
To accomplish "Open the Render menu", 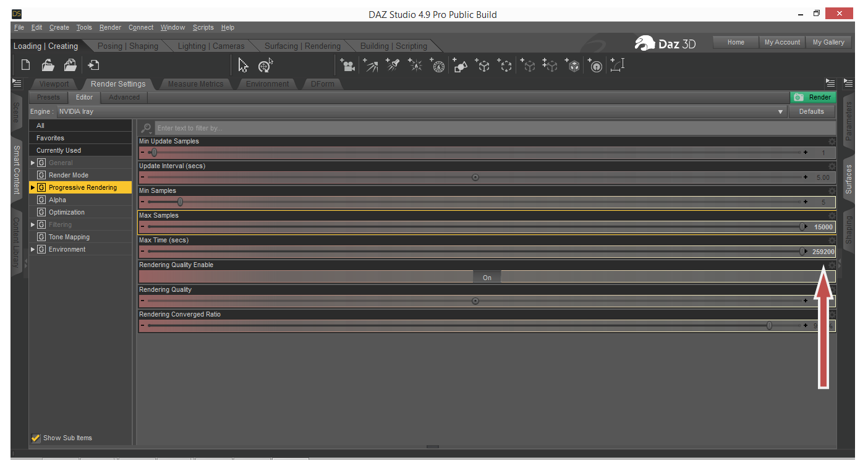I will pyautogui.click(x=110, y=27).
